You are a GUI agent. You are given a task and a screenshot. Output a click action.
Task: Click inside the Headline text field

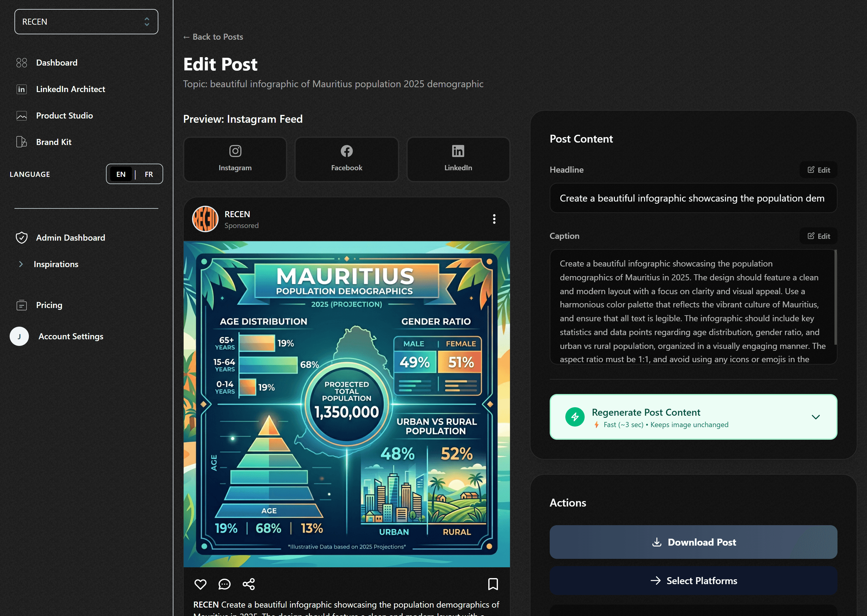pyautogui.click(x=693, y=198)
